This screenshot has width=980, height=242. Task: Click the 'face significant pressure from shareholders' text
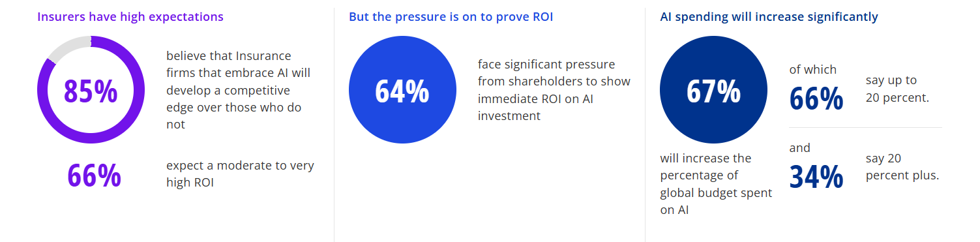(554, 90)
